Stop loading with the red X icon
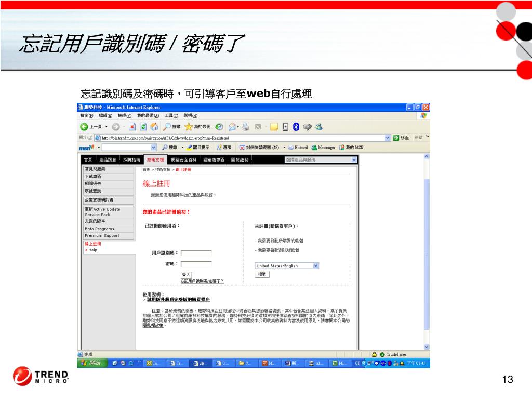The image size is (532, 399). (132, 127)
